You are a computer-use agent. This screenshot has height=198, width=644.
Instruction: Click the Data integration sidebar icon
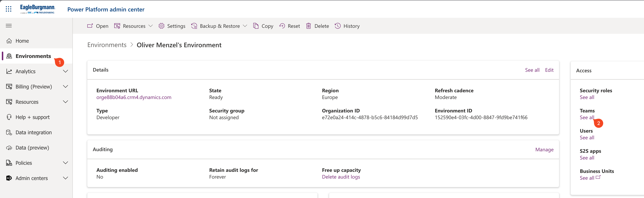click(9, 133)
